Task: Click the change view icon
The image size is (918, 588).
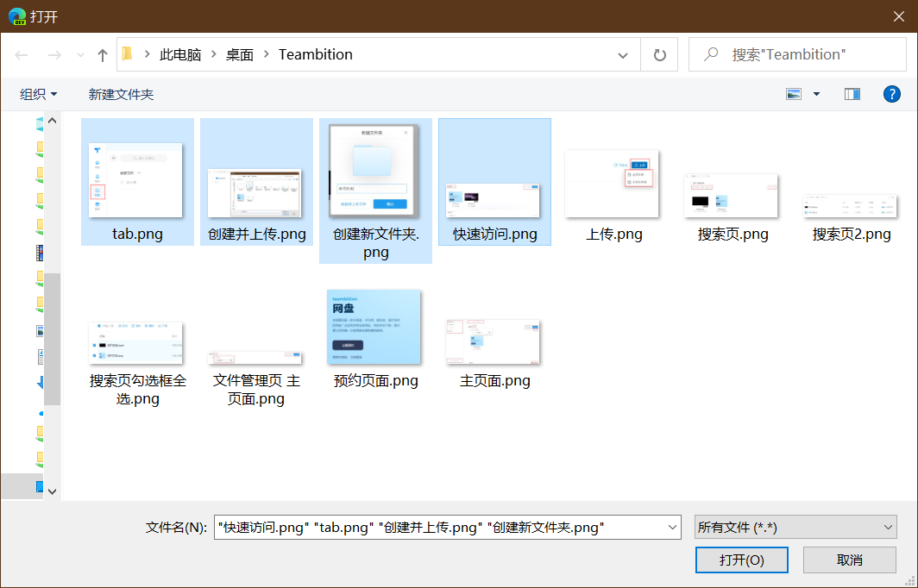Action: [x=794, y=94]
